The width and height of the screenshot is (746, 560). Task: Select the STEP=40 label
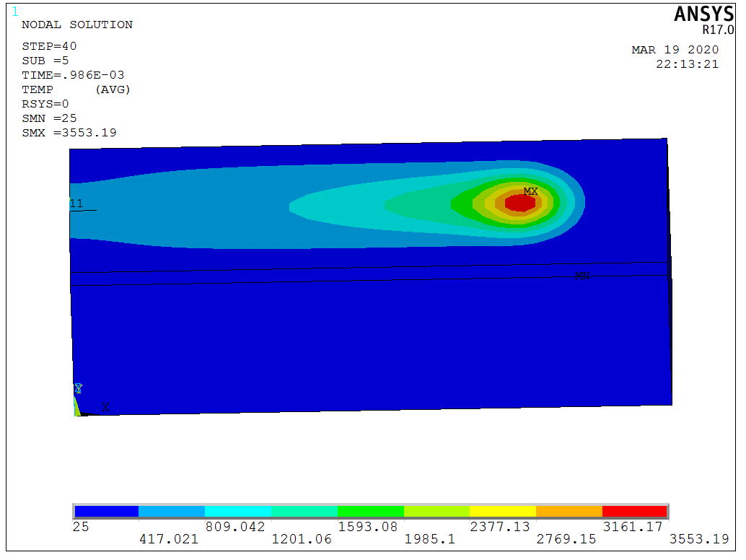[49, 46]
